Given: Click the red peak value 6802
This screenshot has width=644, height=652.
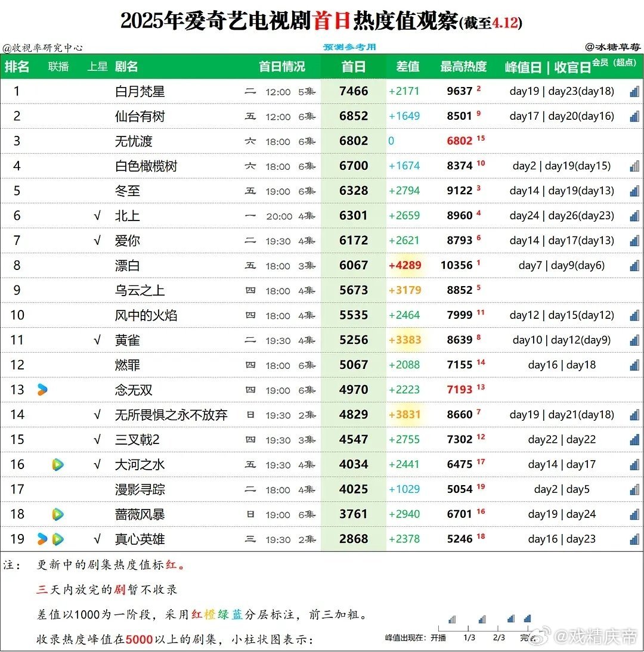Looking at the screenshot, I should click(x=460, y=141).
